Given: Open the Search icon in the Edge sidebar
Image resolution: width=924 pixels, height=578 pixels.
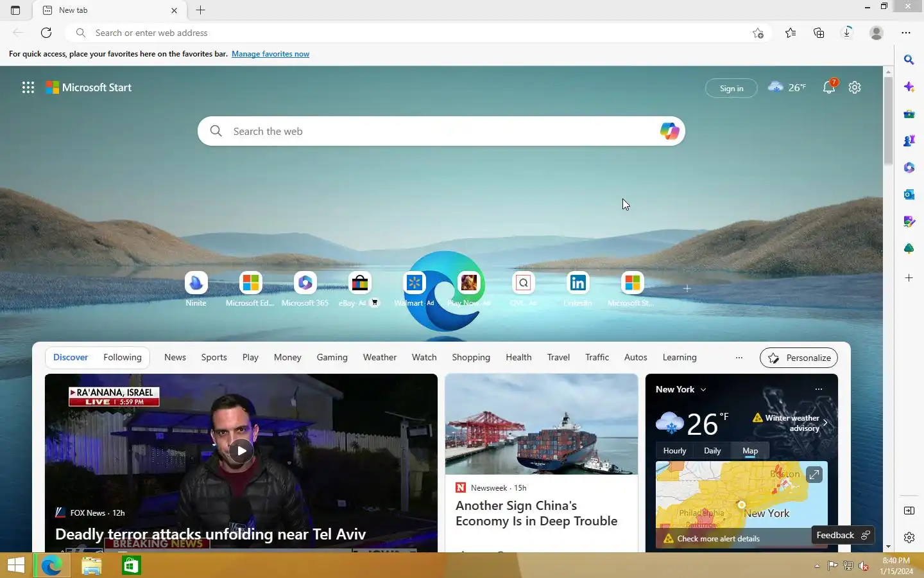Looking at the screenshot, I should point(909,60).
